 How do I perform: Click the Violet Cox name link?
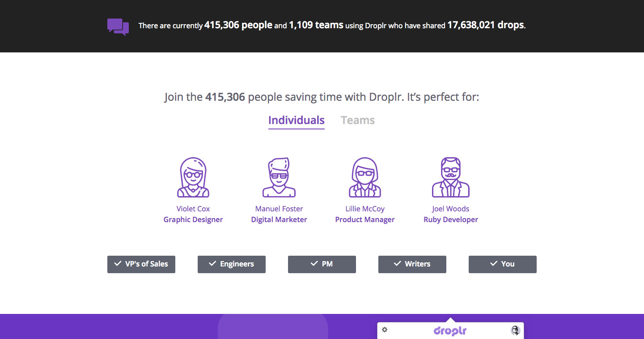193,209
